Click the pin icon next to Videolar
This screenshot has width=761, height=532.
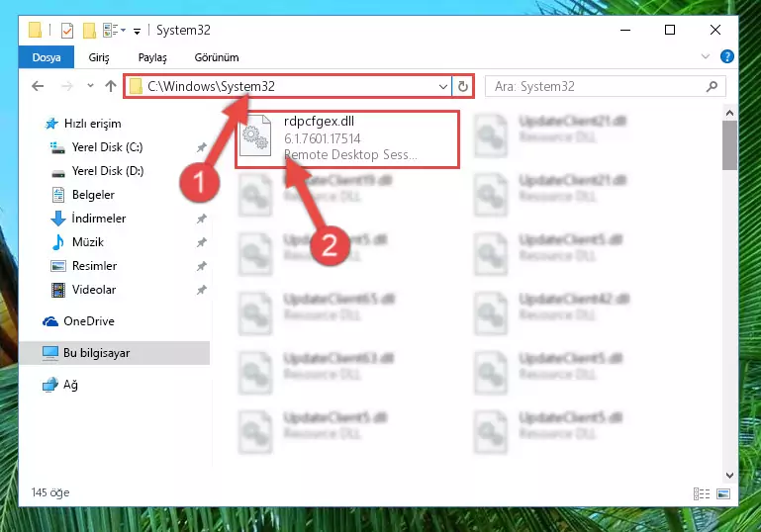pos(202,290)
